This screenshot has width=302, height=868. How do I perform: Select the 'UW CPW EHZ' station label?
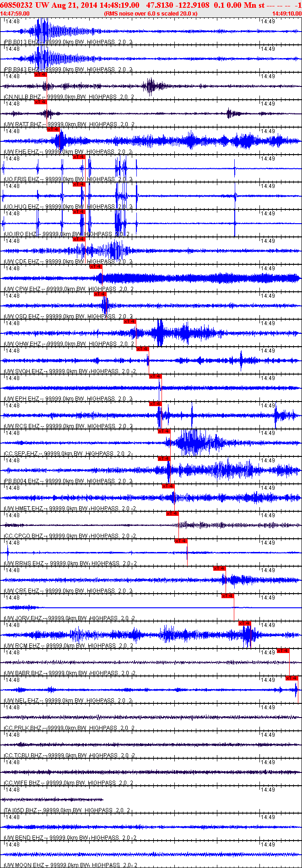coord(22,289)
